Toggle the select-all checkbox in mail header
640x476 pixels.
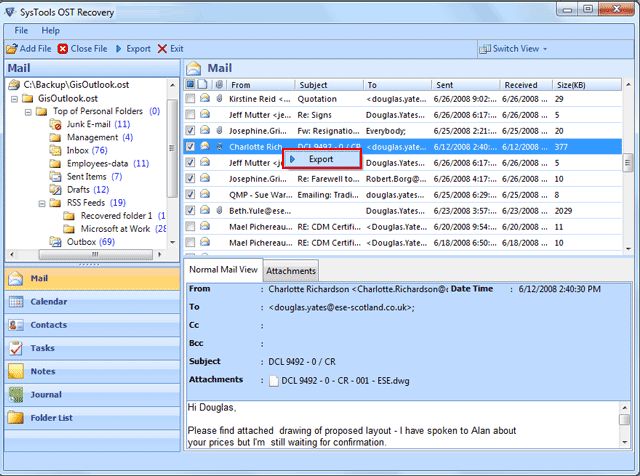pyautogui.click(x=190, y=85)
